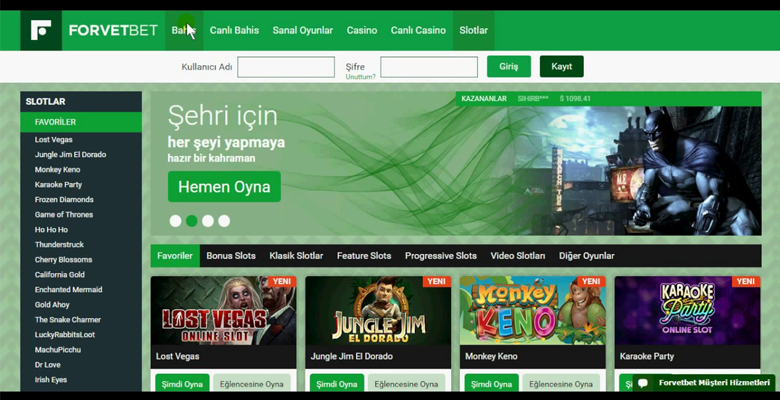Open Sanal Oyunlar from the top navigation
This screenshot has height=400, width=780.
302,30
